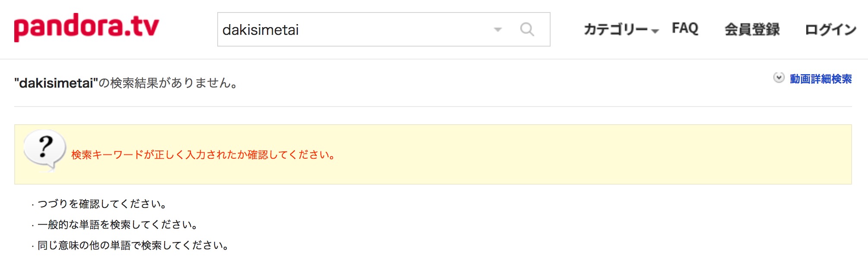Screen dimensions: 868x270
Task: Go to 会員登録 sign-up
Action: [x=752, y=29]
